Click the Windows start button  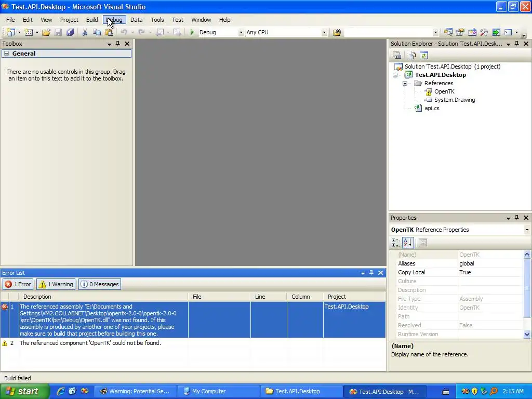[x=24, y=392]
